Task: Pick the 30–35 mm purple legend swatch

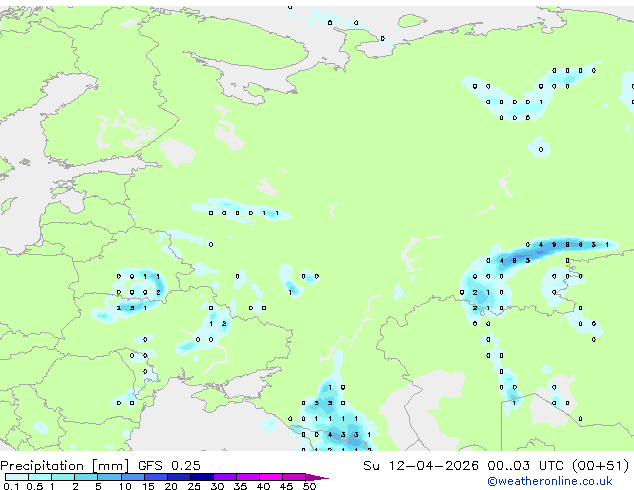Action: pos(225,477)
